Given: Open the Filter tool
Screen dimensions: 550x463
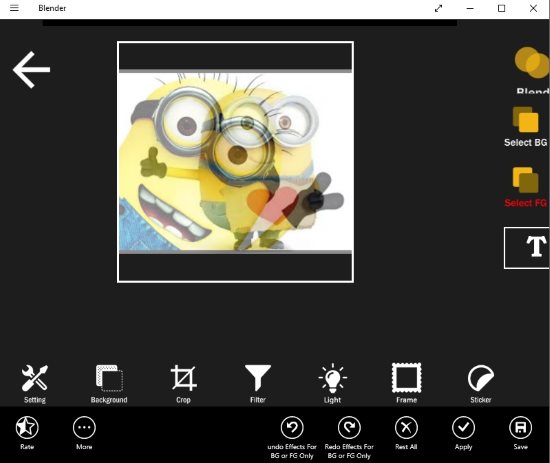Looking at the screenshot, I should click(x=258, y=384).
